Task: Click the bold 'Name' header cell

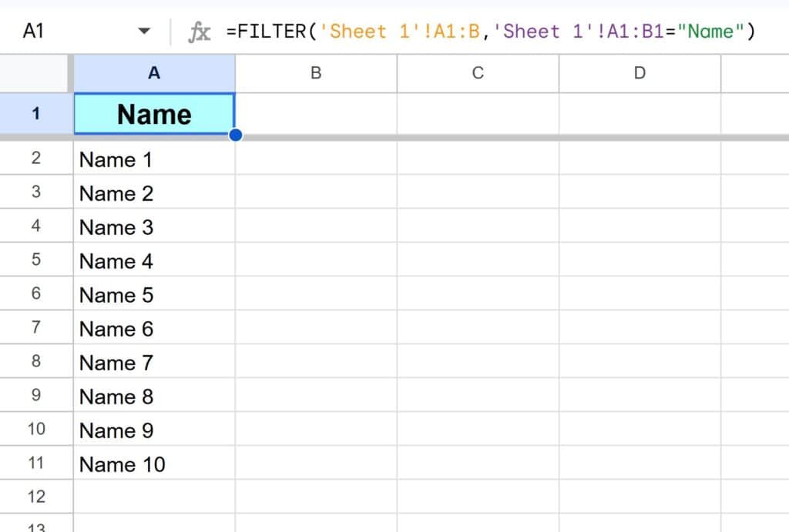Action: pyautogui.click(x=154, y=114)
